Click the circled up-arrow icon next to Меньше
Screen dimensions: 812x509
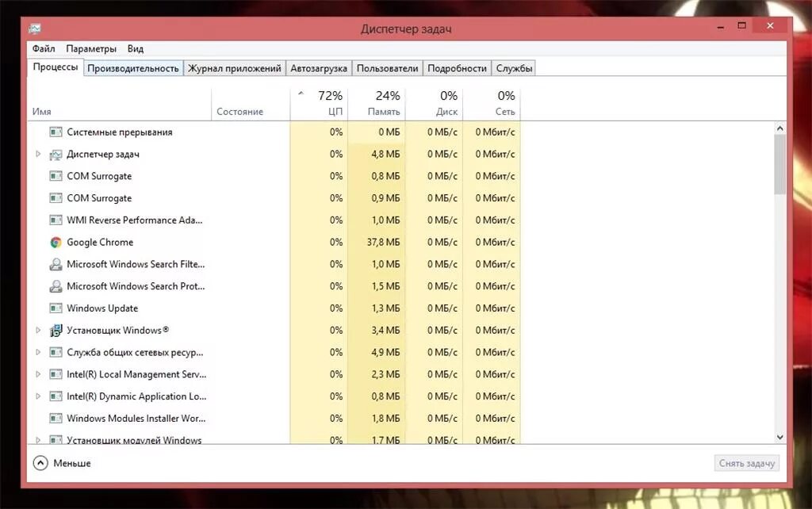tap(40, 463)
